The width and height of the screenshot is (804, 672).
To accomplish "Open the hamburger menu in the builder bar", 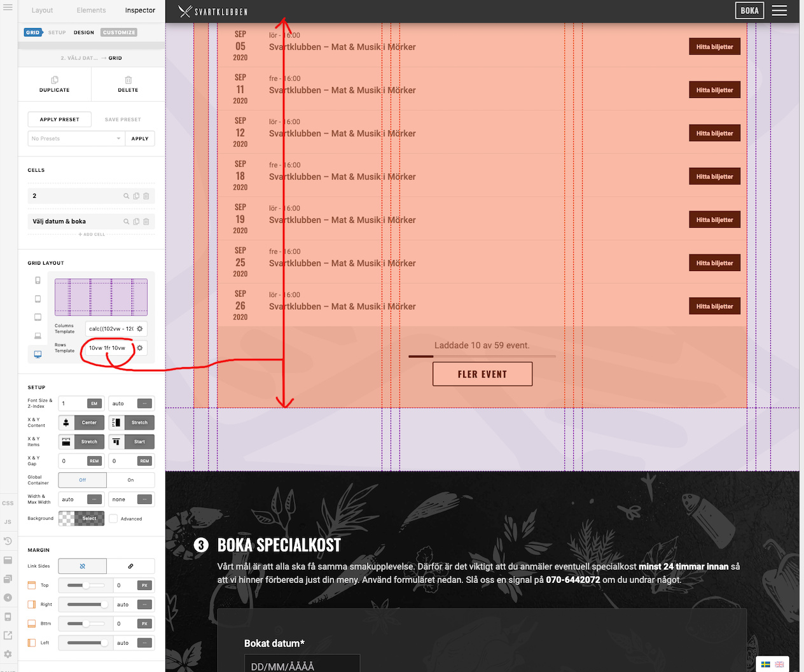I will [8, 8].
